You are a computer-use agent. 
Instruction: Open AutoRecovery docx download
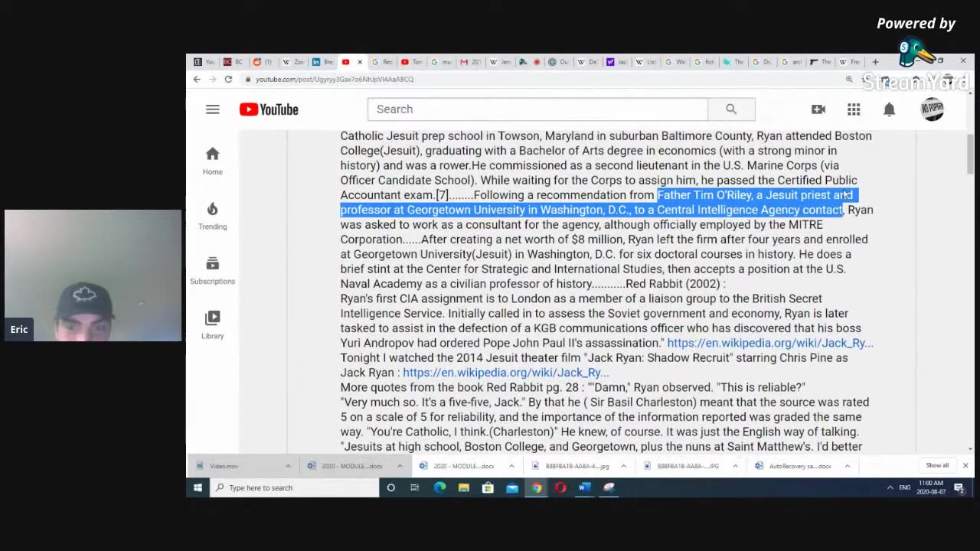point(793,465)
